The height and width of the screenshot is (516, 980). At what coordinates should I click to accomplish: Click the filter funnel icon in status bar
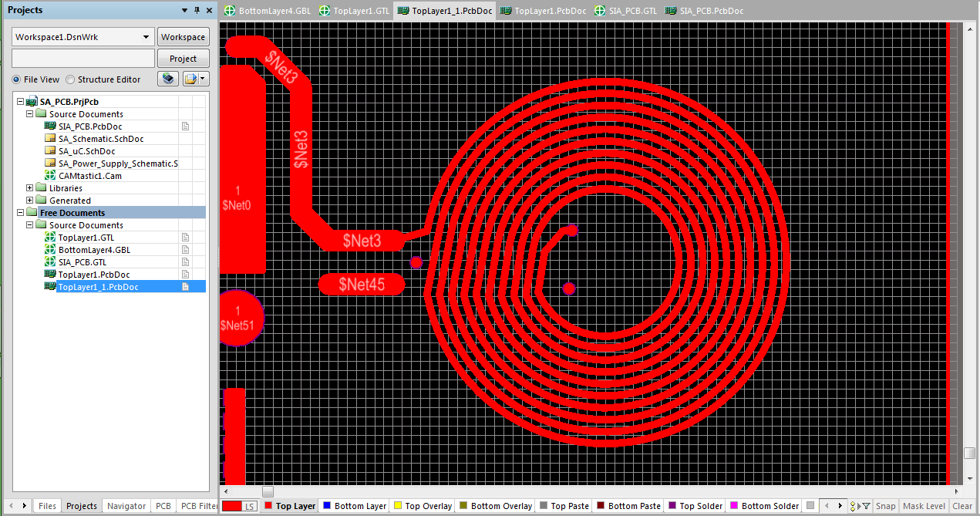point(866,506)
